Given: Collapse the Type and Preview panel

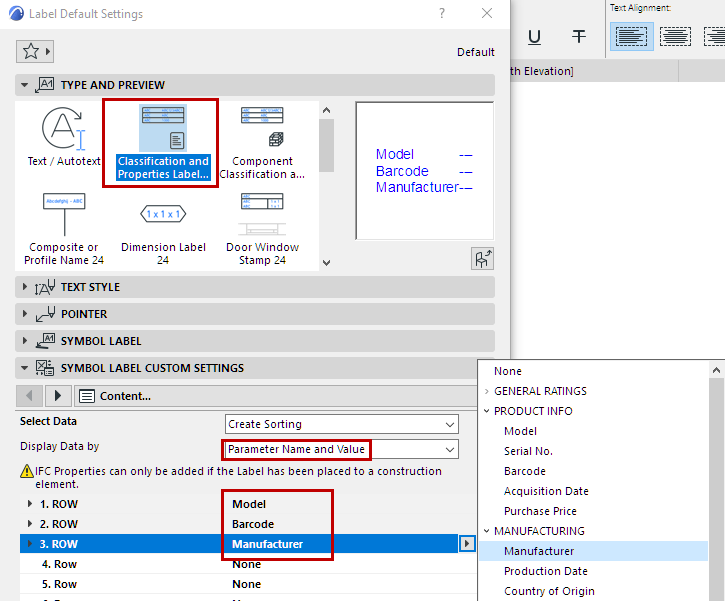Looking at the screenshot, I should point(25,85).
